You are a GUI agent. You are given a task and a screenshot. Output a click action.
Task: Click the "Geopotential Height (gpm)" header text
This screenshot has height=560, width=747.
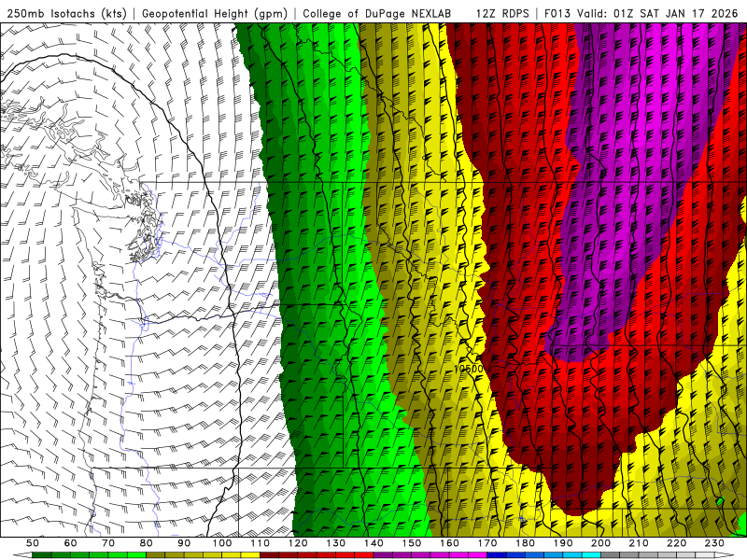pos(215,14)
